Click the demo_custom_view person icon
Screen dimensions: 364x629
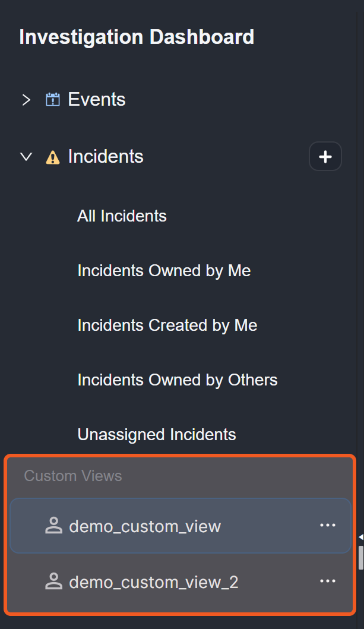point(54,526)
